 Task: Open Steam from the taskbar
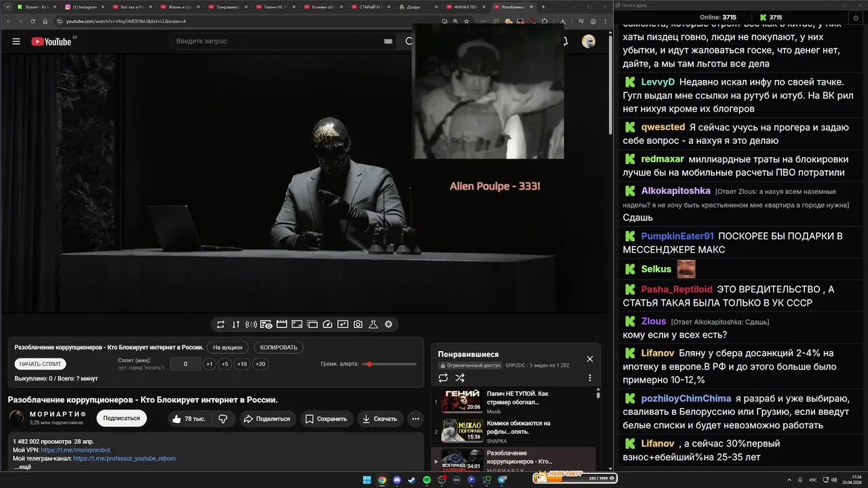point(412,480)
